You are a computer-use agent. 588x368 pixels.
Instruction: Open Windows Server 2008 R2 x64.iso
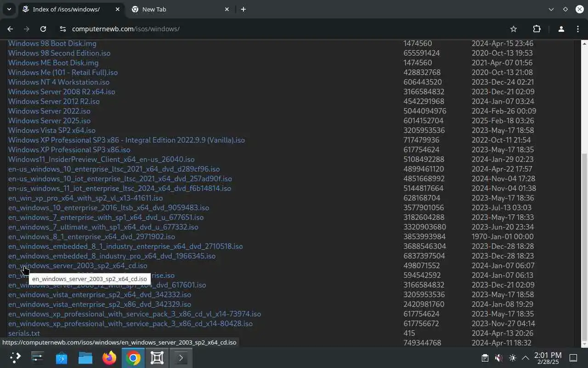[x=62, y=92]
